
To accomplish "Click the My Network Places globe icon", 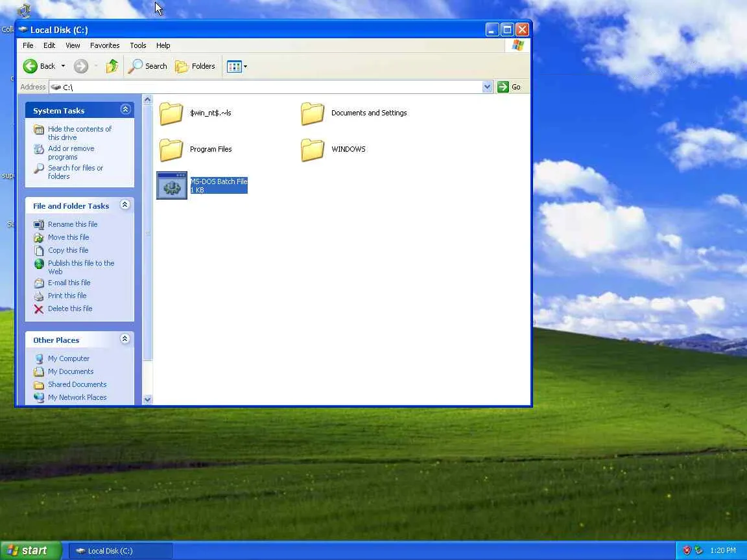I will click(x=39, y=397).
